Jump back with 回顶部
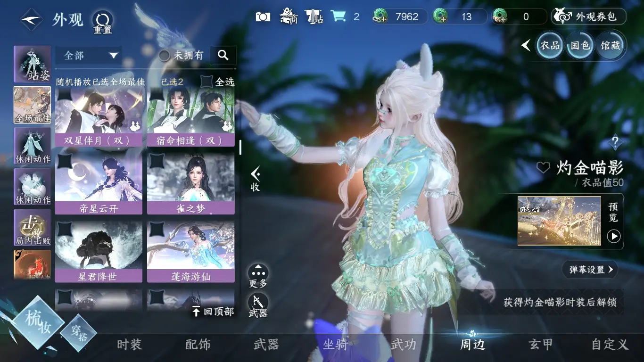644x362 pixels. point(213,312)
